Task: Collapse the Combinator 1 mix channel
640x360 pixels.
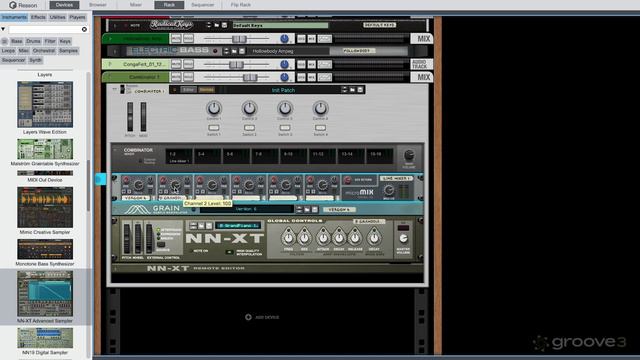Action: (x=109, y=77)
